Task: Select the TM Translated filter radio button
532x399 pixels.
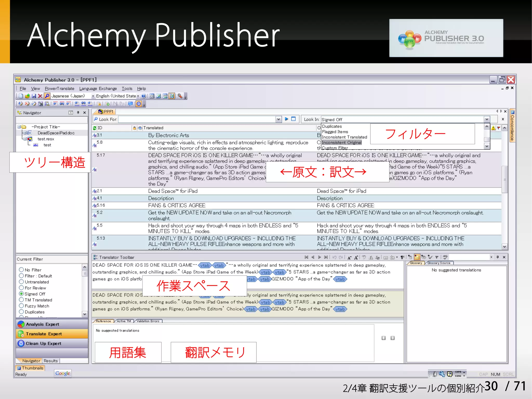Action: (21, 300)
